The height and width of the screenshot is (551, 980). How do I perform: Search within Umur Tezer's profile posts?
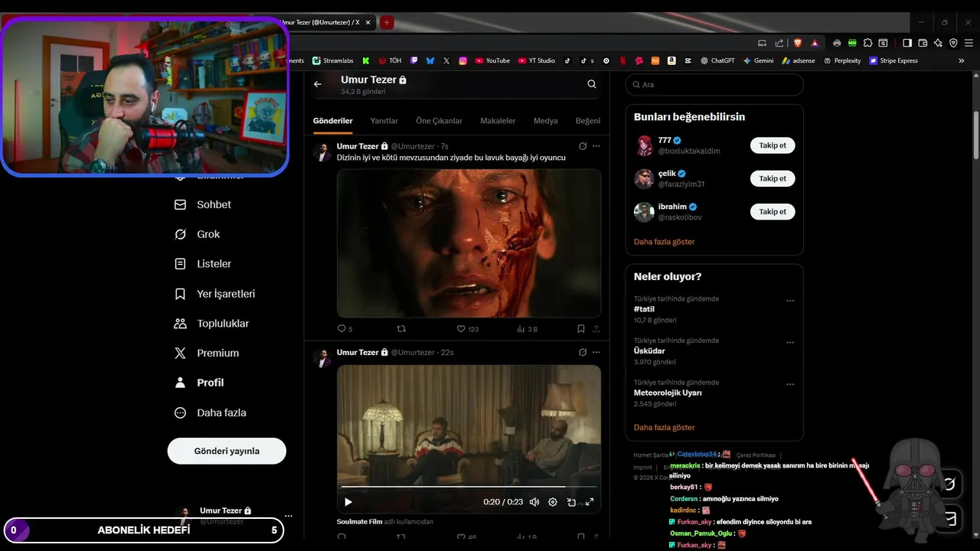point(592,84)
